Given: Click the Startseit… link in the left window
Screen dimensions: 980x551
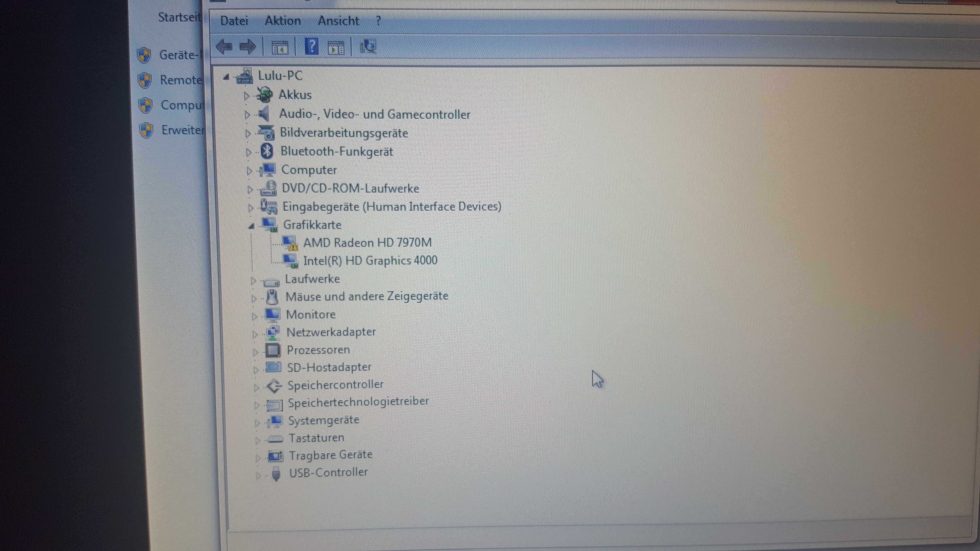Looking at the screenshot, I should (x=180, y=17).
